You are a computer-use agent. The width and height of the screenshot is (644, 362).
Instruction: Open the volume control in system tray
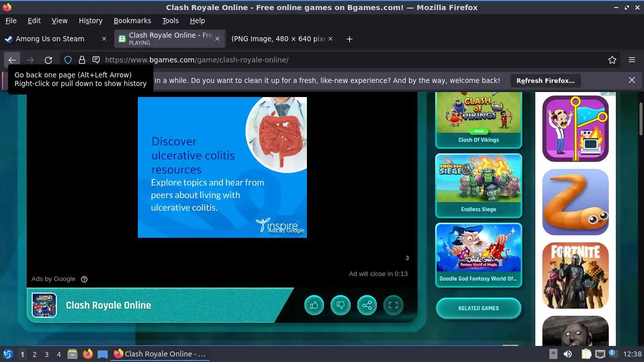[568, 354]
